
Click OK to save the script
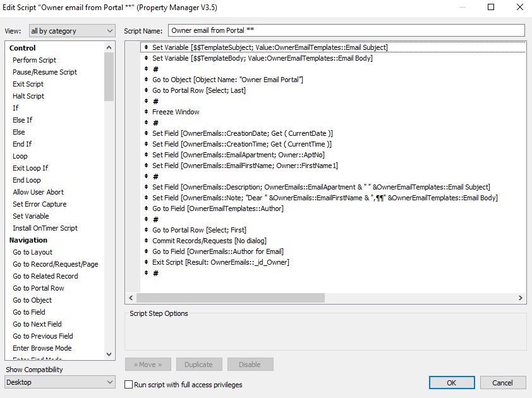452,383
